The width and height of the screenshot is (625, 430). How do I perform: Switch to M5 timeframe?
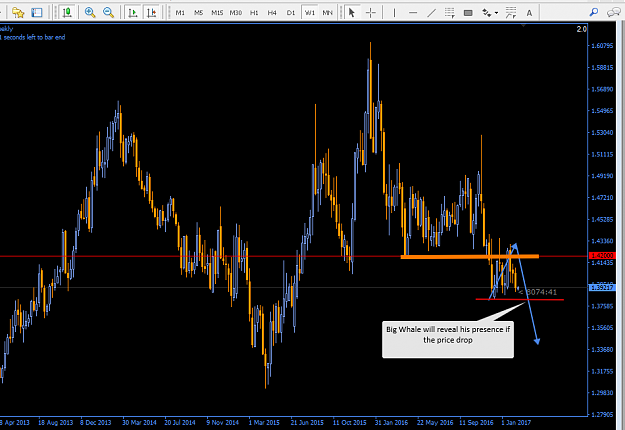click(x=199, y=13)
